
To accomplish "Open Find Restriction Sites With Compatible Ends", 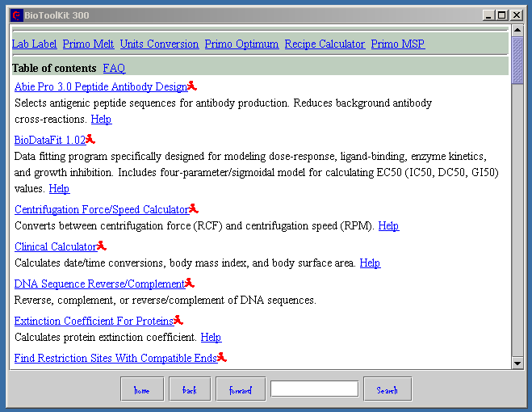I will pyautogui.click(x=115, y=358).
